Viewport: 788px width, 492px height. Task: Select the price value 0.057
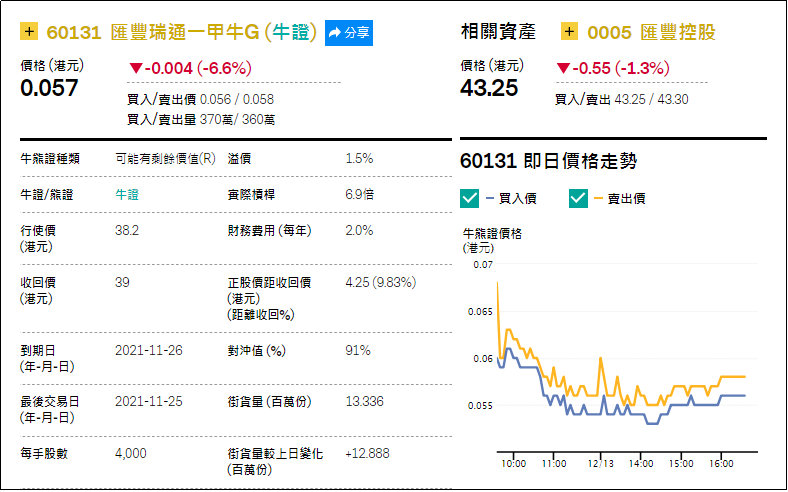pos(49,88)
